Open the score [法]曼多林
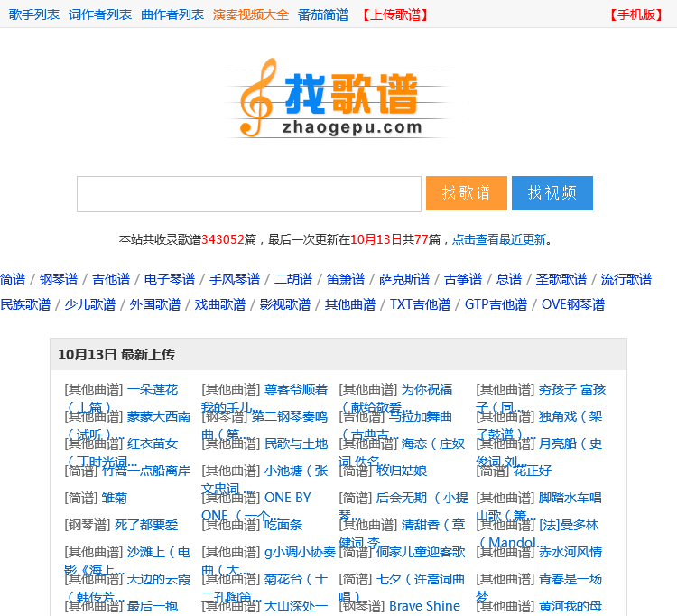The image size is (677, 616). [x=569, y=525]
